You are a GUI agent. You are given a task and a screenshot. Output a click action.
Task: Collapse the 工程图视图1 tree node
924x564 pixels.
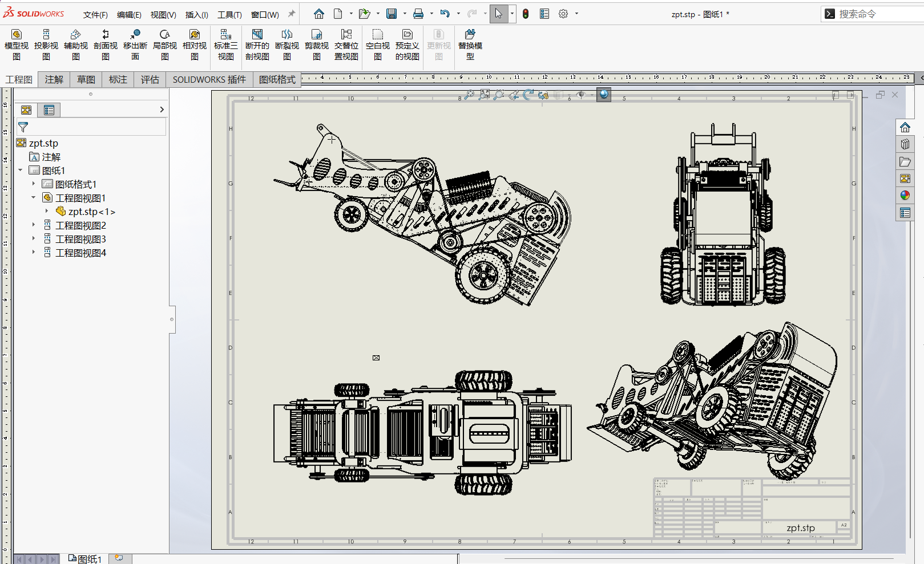pos(34,197)
